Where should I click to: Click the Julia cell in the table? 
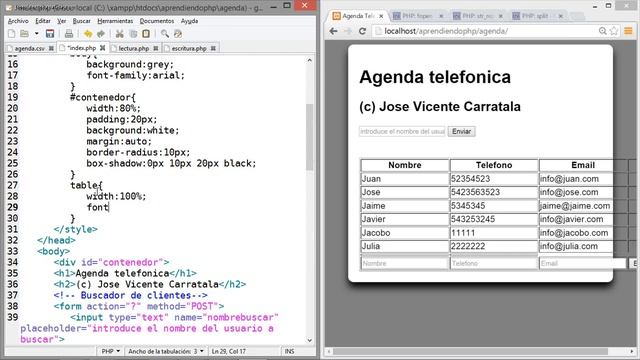coord(405,246)
